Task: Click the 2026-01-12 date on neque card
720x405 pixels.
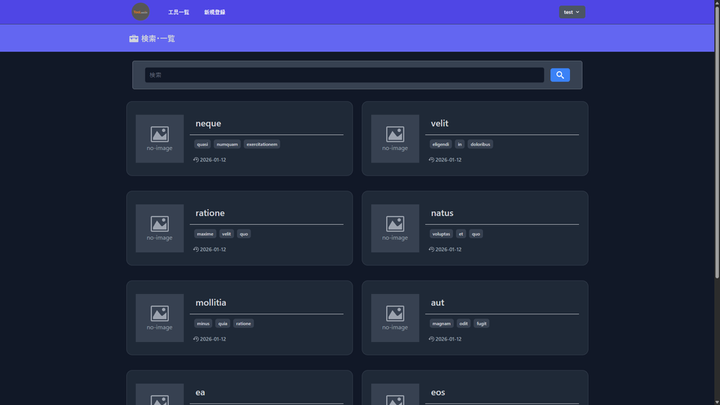Action: click(213, 160)
